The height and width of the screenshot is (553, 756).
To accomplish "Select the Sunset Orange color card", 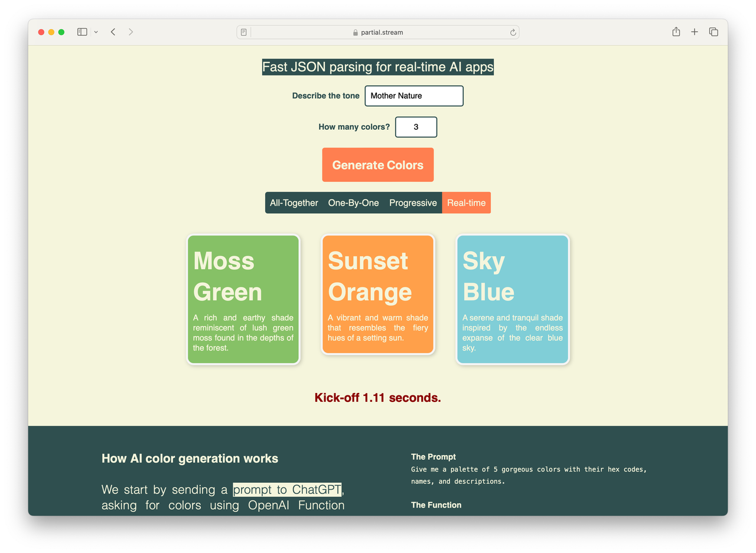I will (378, 295).
